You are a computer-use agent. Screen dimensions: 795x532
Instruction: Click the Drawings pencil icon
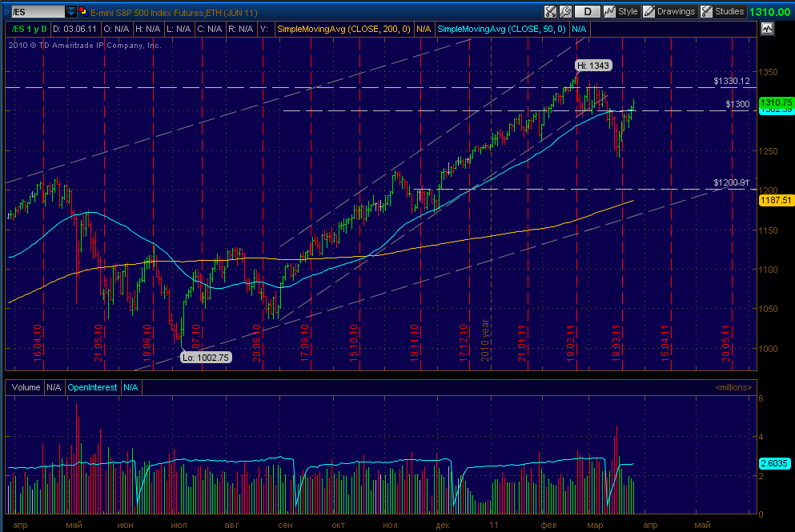649,12
